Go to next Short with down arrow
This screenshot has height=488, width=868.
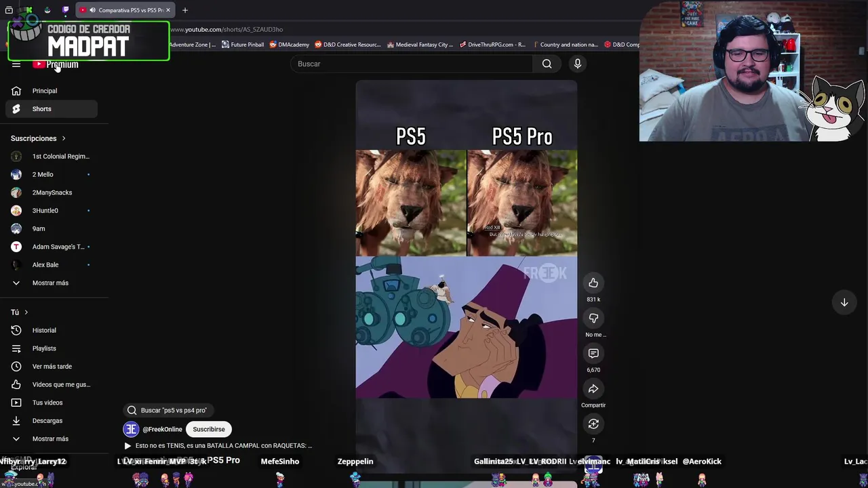pos(844,303)
